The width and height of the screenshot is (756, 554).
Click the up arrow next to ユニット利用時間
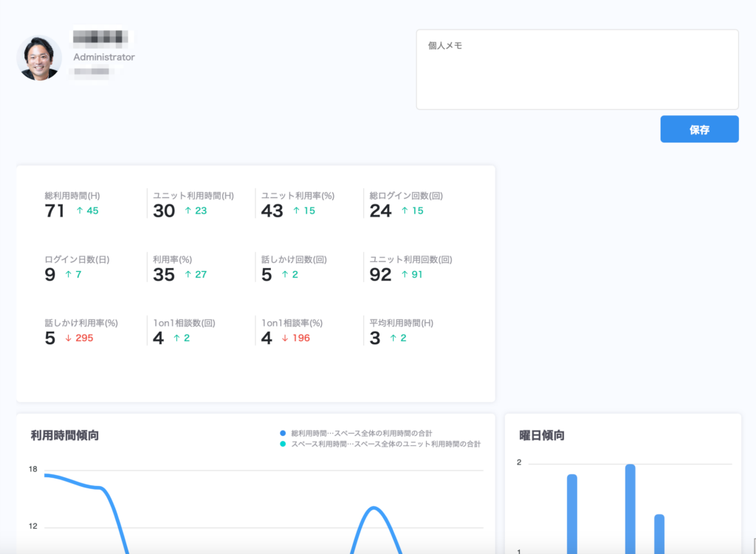(188, 211)
